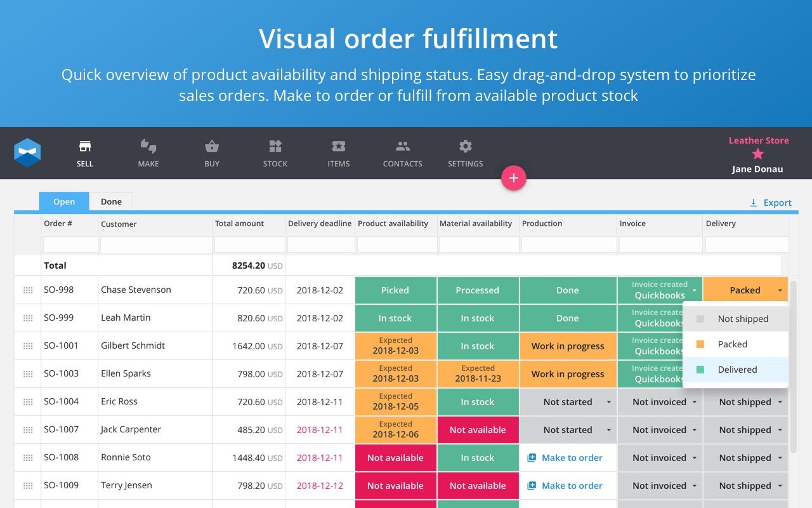Click the drag handle for SO-1004
The width and height of the screenshot is (812, 508).
click(28, 402)
